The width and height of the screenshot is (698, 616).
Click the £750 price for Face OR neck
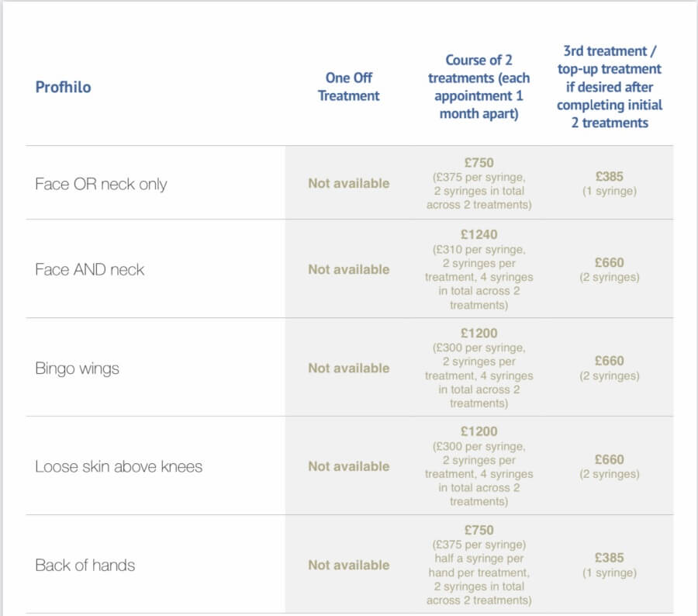click(479, 163)
